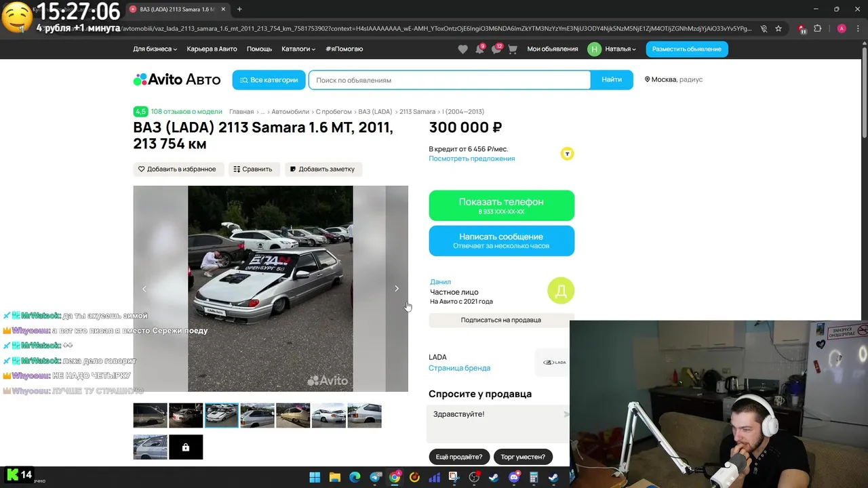
Task: Open Chrome extensions puzzle icon
Action: [x=818, y=28]
